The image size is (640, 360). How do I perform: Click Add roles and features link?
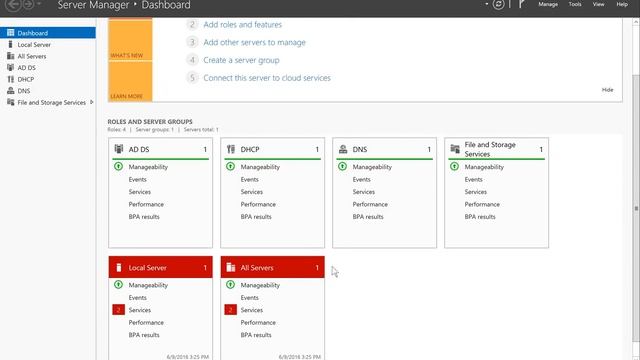pyautogui.click(x=242, y=24)
